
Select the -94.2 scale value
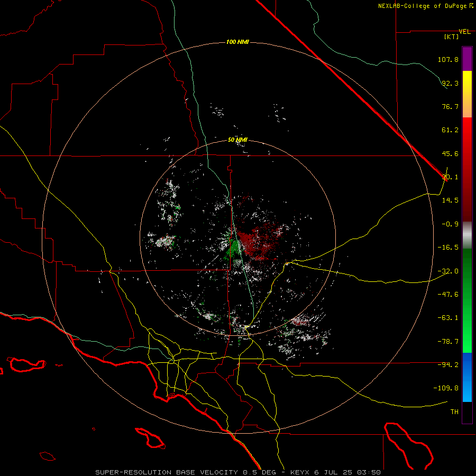[x=448, y=365]
